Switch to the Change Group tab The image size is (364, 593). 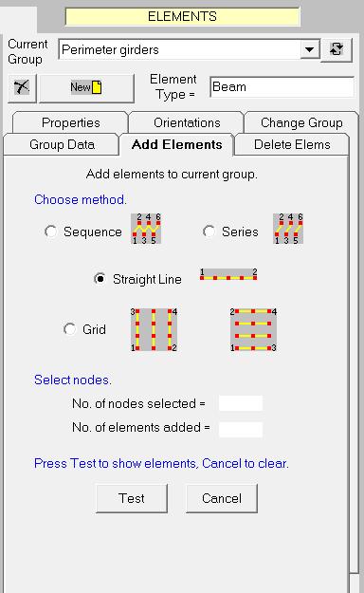click(x=301, y=122)
